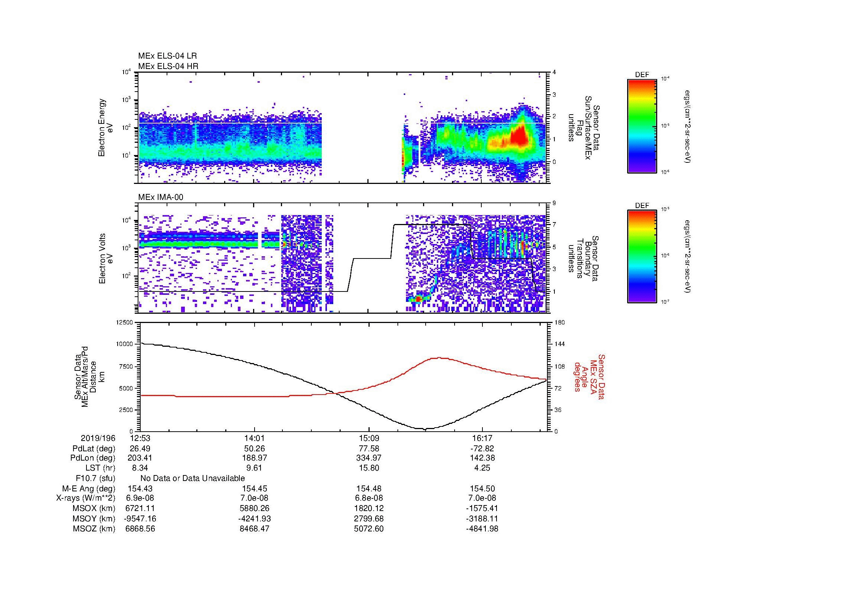Click the red 'MEx SZA Angle degrees' label
The height and width of the screenshot is (613, 868).
click(x=590, y=376)
